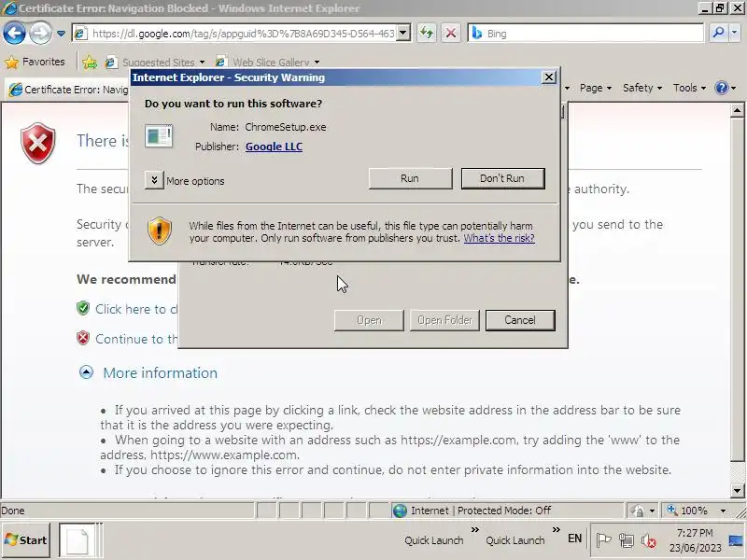The width and height of the screenshot is (747, 560).
Task: Click the red shield certificate error icon
Action: tap(38, 143)
